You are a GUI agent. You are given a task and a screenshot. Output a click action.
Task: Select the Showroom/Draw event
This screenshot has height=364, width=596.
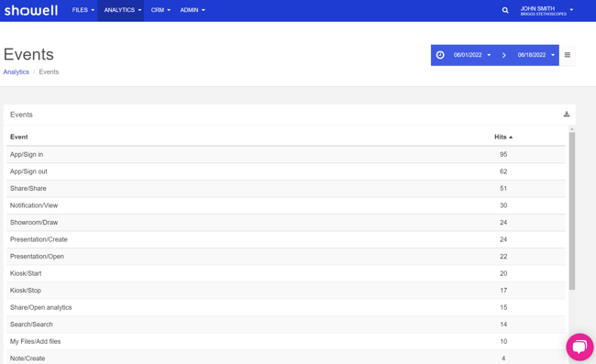pos(286,222)
